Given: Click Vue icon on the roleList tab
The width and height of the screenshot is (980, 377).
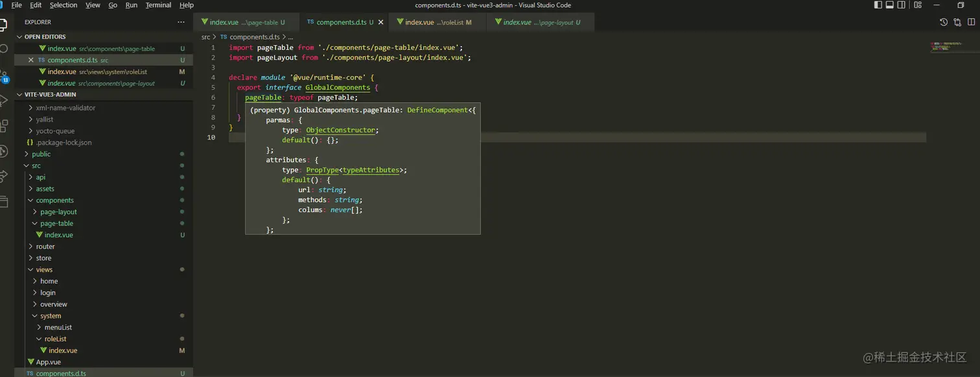Looking at the screenshot, I should point(400,22).
